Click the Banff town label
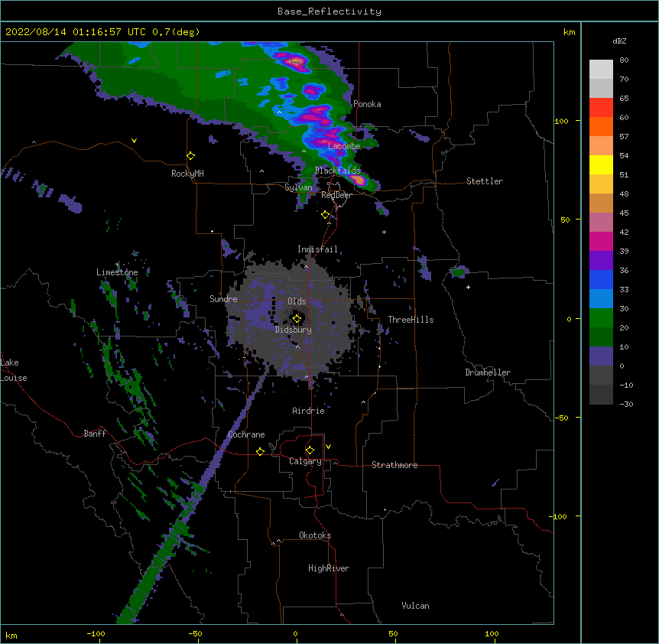 (95, 434)
